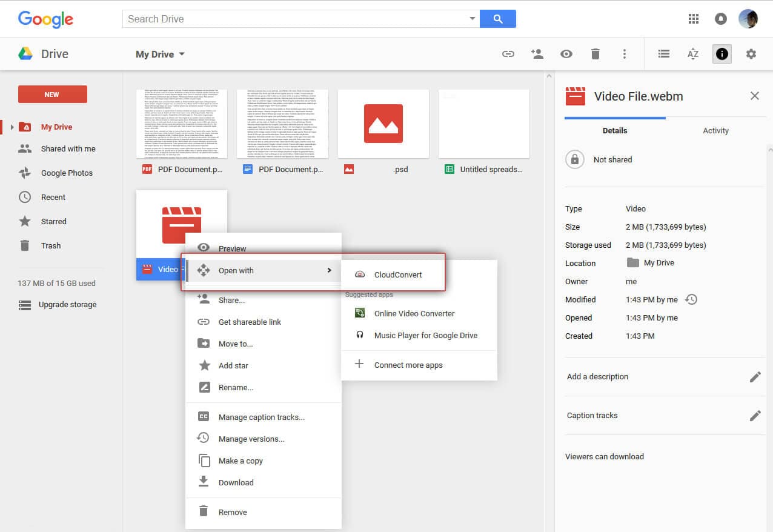Click the My Drive location folder link
The image size is (773, 532).
651,263
